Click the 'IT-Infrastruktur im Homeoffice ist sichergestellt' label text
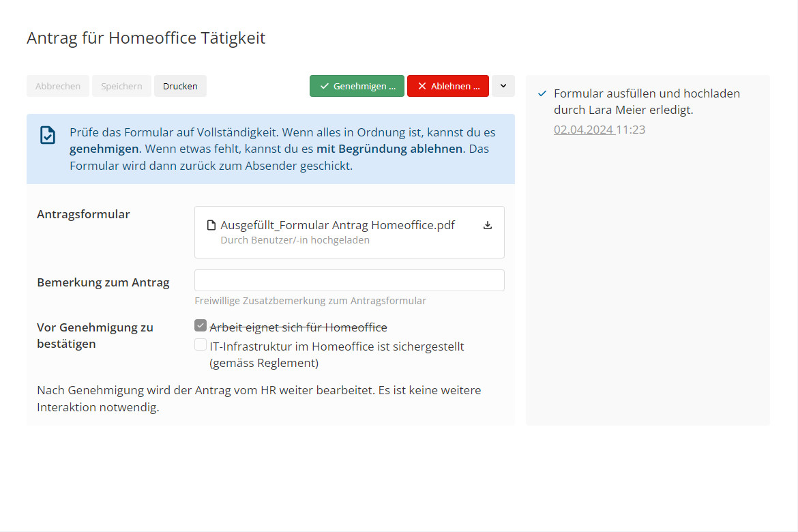The height and width of the screenshot is (532, 798). (x=336, y=346)
